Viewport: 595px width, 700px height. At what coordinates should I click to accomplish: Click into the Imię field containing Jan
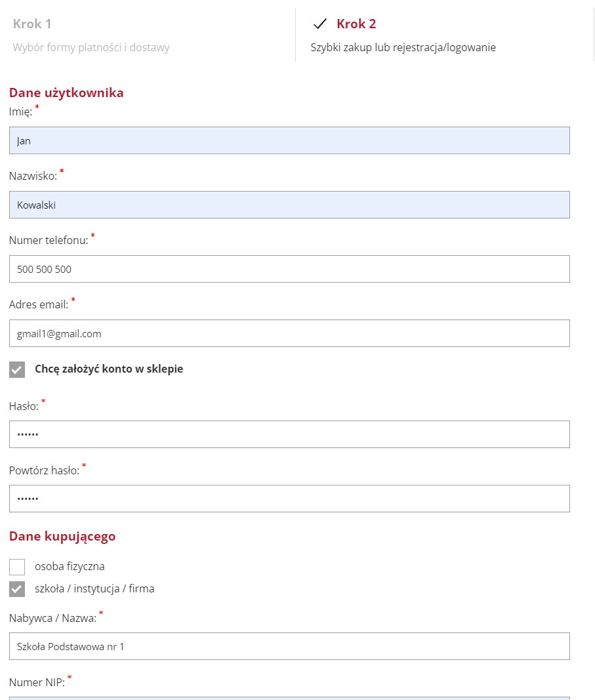click(289, 140)
